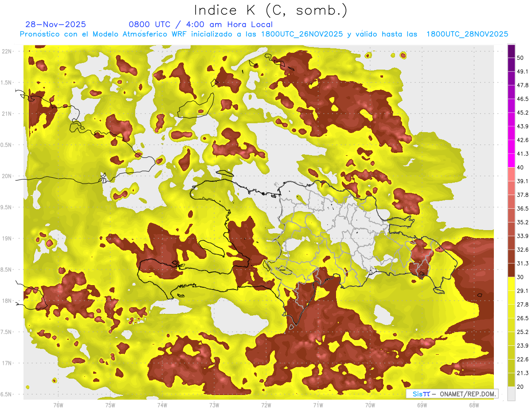Click the '50' colorbar value
The image size is (532, 411).
(x=521, y=58)
